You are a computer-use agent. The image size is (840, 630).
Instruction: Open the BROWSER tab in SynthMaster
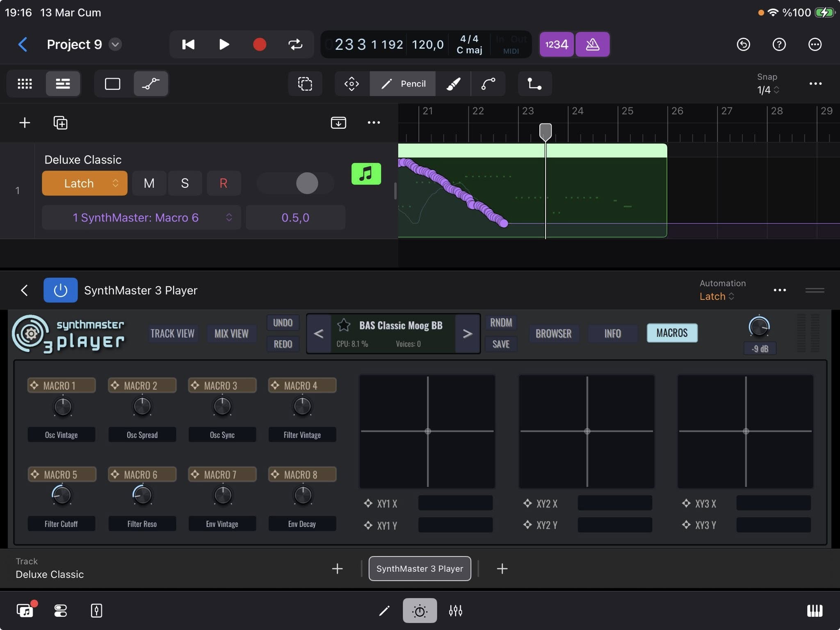pyautogui.click(x=553, y=333)
